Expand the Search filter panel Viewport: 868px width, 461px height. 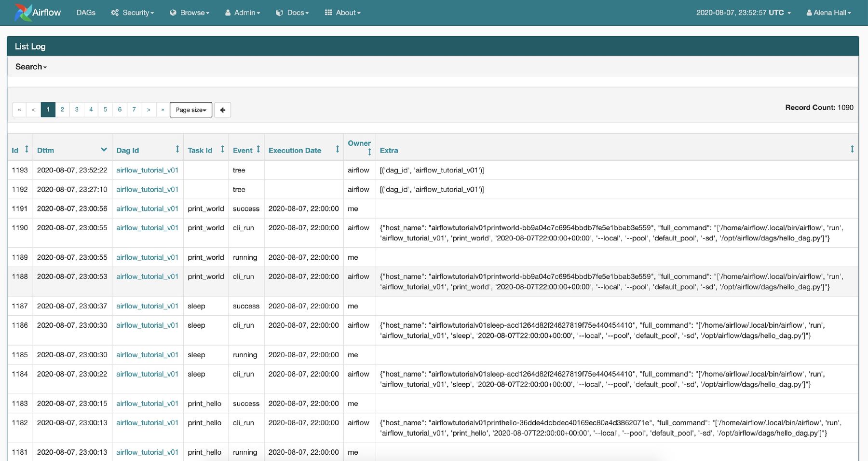coord(31,67)
